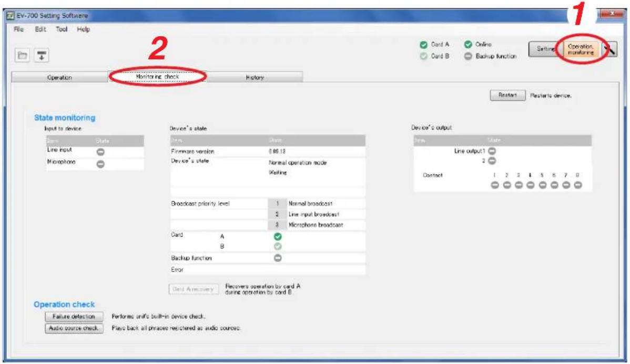Click the Online green check indicator
Viewport: 630px width, 364px height.
(468, 44)
